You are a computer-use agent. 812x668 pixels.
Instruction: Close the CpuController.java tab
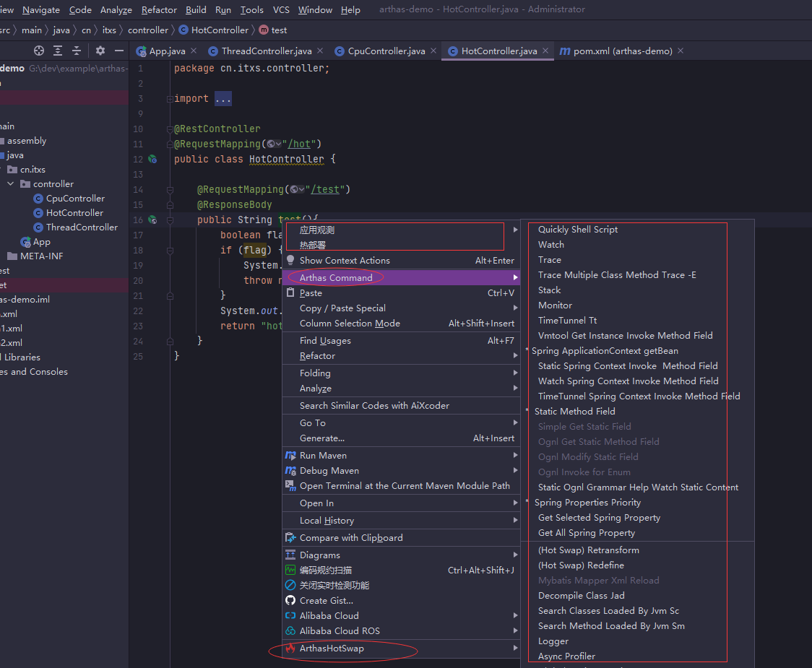tap(433, 51)
